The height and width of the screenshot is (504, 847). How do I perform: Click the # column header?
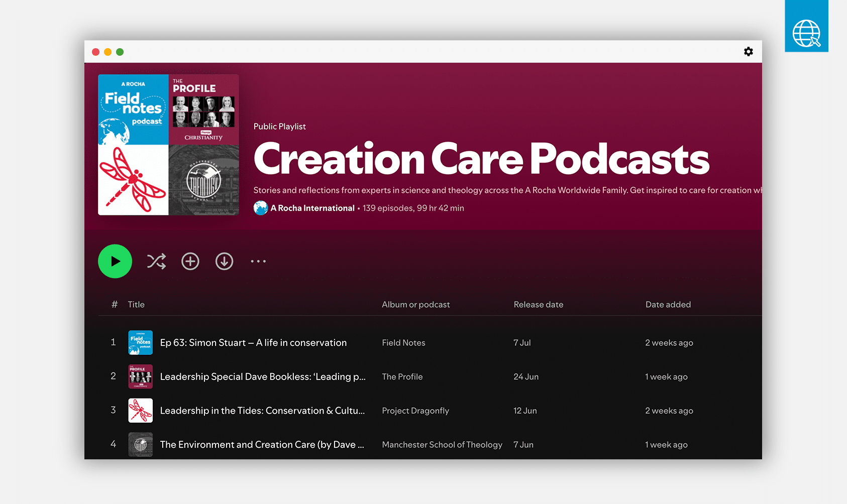coord(115,304)
